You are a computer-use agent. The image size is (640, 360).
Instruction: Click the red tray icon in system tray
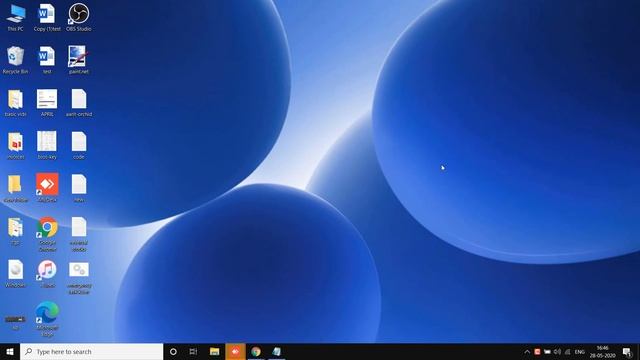click(537, 352)
